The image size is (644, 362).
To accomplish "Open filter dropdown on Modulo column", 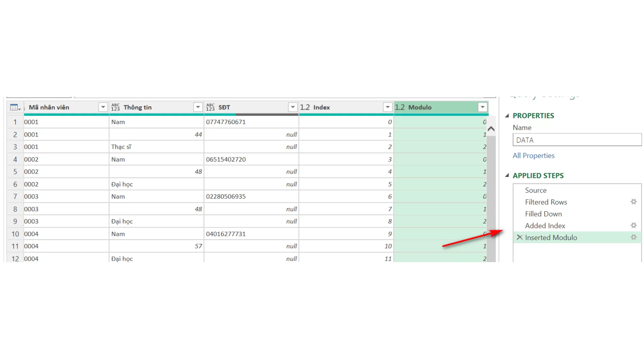I will point(483,107).
